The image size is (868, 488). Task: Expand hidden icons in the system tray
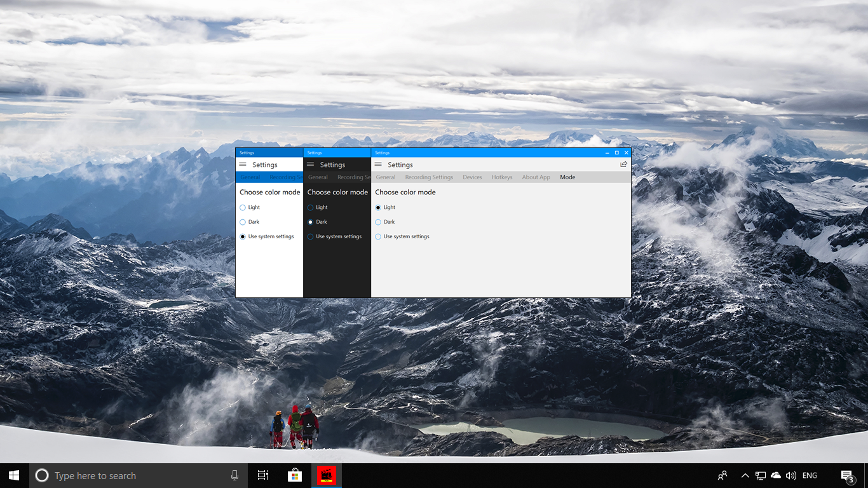[745, 475]
